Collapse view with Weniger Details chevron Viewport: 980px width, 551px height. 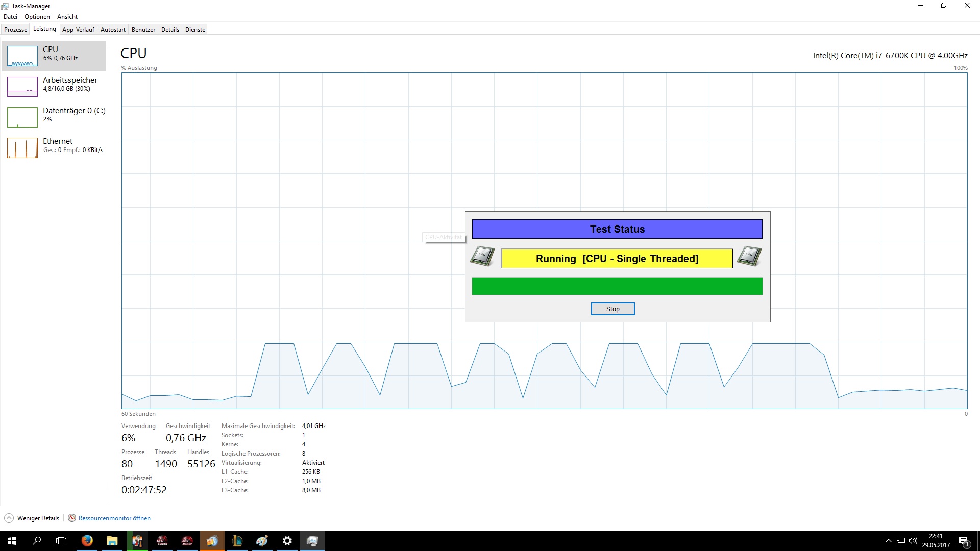(9, 518)
